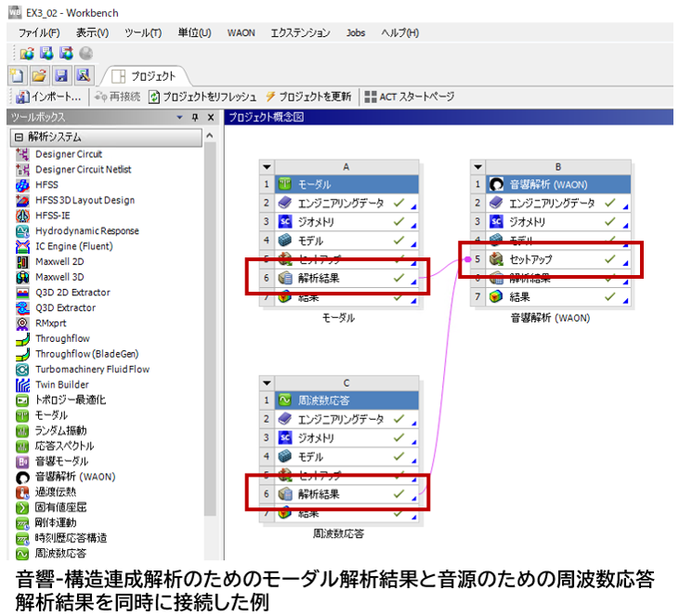679x616 pixels.
Task: Select Throughflow (BladeGen) icon
Action: (x=22, y=354)
